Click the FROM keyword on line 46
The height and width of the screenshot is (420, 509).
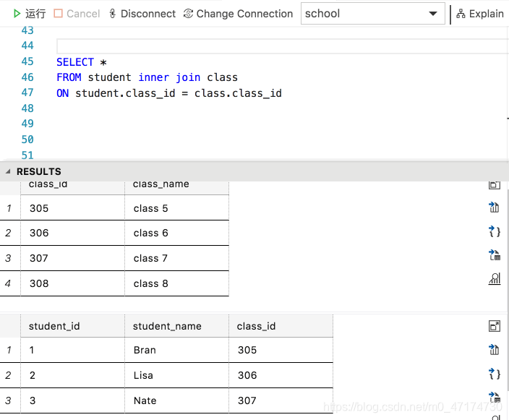pos(69,77)
